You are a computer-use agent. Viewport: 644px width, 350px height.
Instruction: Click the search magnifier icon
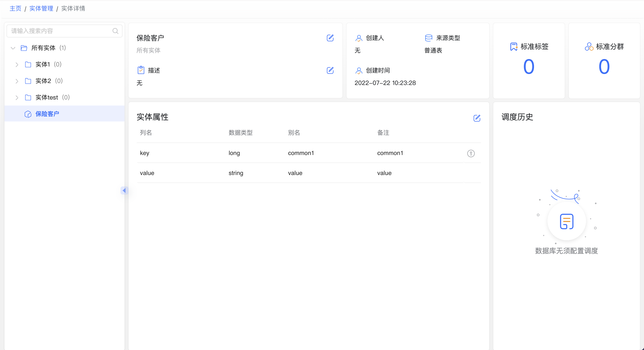tap(115, 31)
